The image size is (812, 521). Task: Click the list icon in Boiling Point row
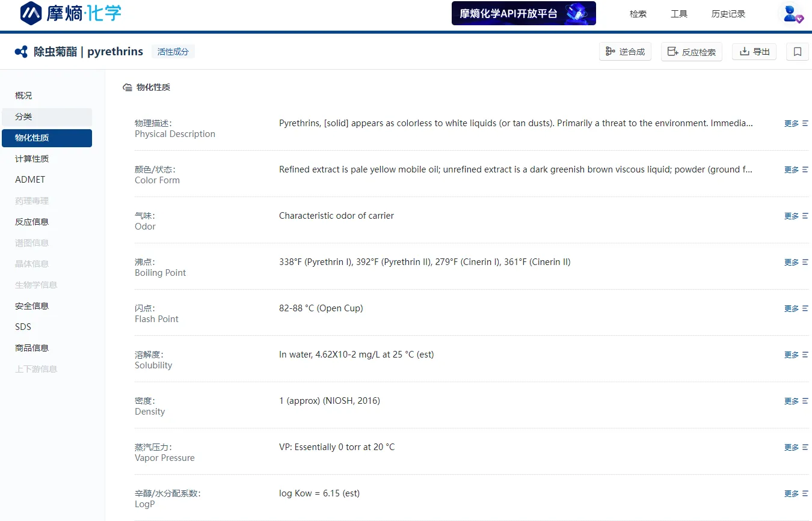pos(805,262)
